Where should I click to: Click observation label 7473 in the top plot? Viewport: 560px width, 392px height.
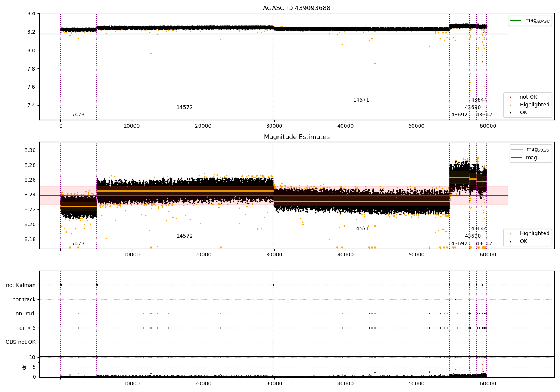point(78,115)
